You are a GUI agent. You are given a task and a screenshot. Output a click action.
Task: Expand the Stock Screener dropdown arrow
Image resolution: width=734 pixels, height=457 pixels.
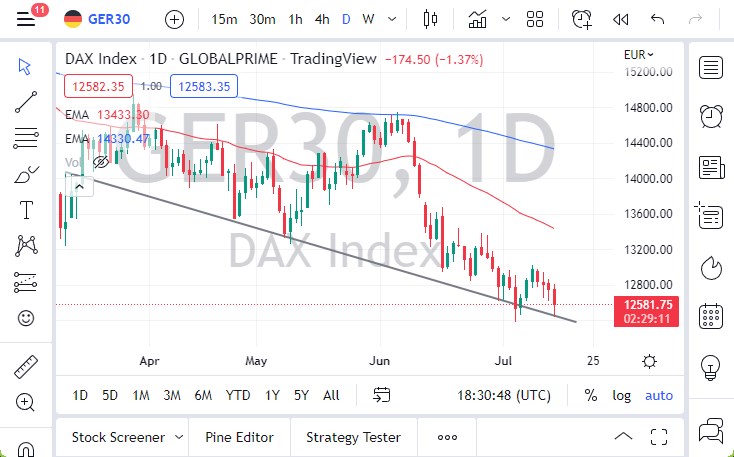(x=179, y=437)
